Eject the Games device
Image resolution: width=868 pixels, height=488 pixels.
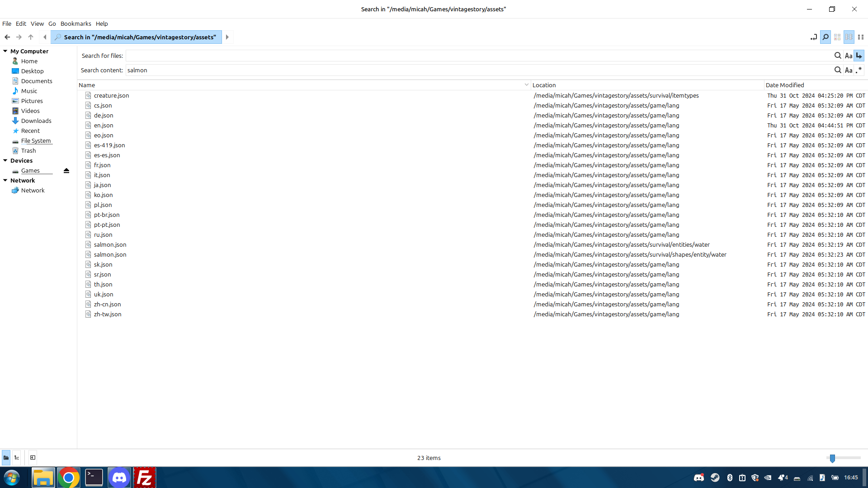pos(66,171)
